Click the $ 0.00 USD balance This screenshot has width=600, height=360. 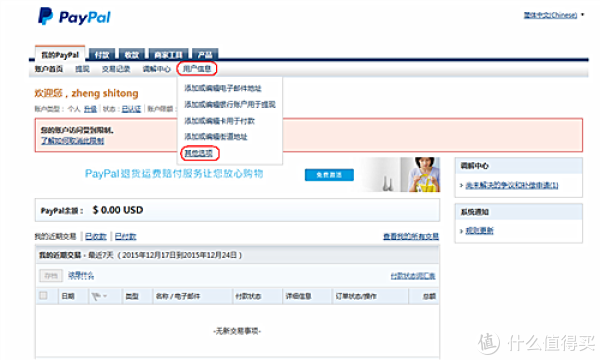[x=118, y=210]
